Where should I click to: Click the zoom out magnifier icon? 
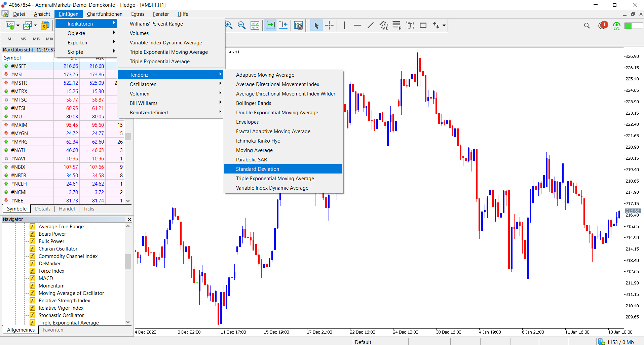[x=241, y=25]
